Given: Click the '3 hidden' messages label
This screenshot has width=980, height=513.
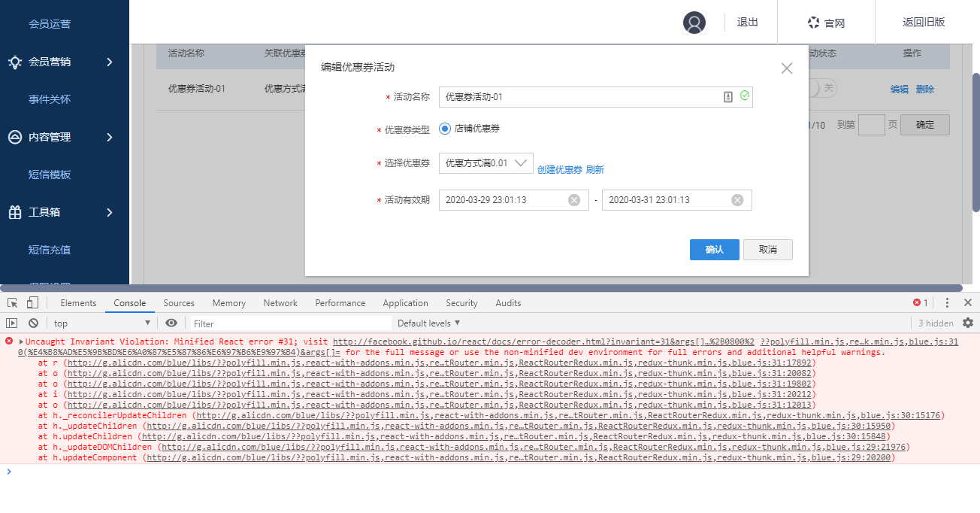Looking at the screenshot, I should click(x=936, y=323).
